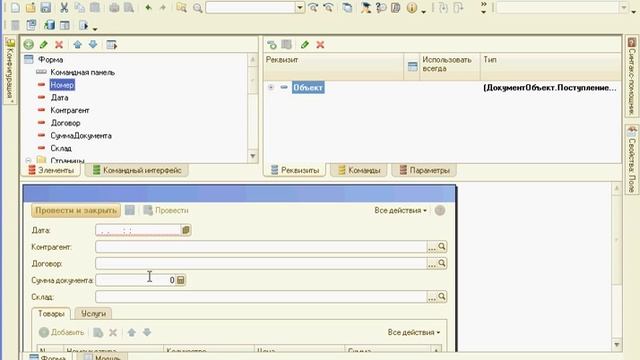Image resolution: width=640 pixels, height=360 pixels.
Task: Add a form element with the green plus
Action: tap(28, 44)
